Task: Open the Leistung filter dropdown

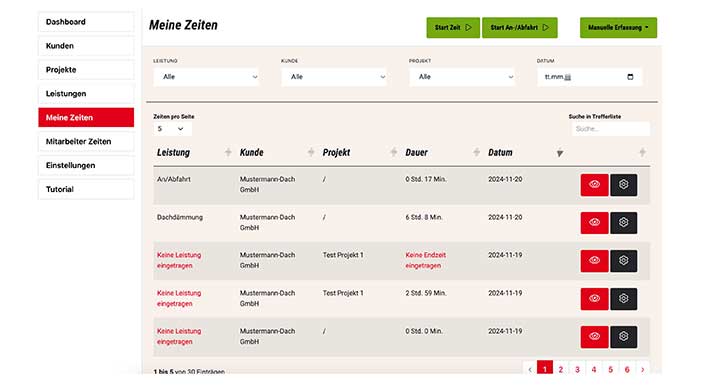Action: [x=206, y=77]
